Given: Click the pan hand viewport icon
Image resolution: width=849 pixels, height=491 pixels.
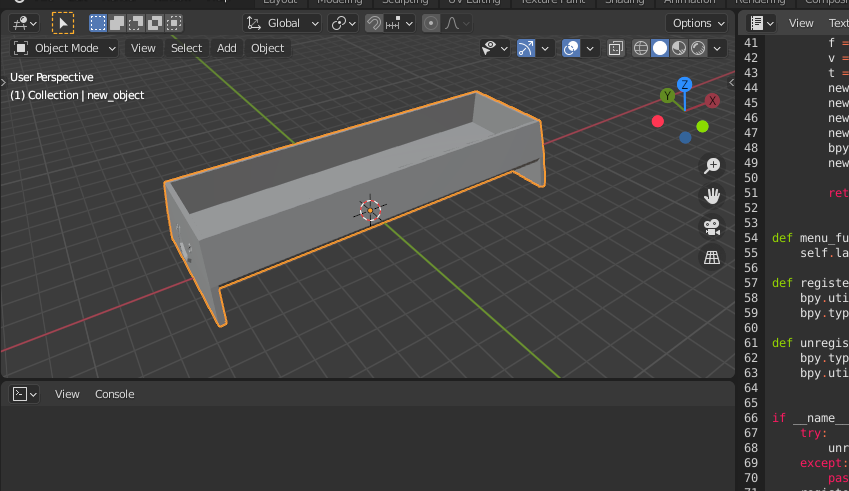Looking at the screenshot, I should click(x=712, y=196).
